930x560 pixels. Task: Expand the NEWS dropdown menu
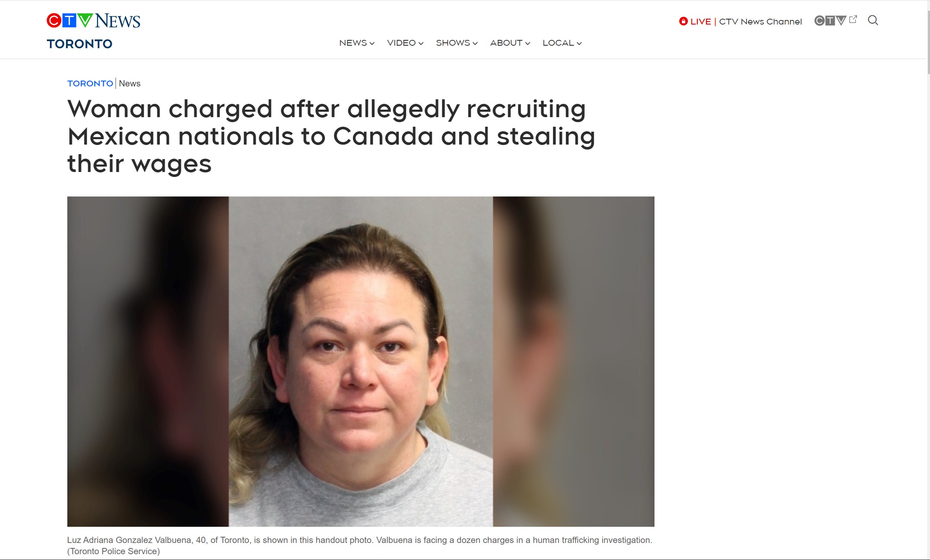pyautogui.click(x=357, y=43)
